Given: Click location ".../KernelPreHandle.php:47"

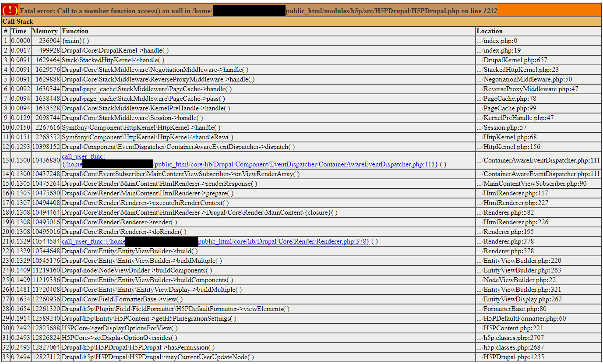Looking at the screenshot, I should [x=515, y=118].
